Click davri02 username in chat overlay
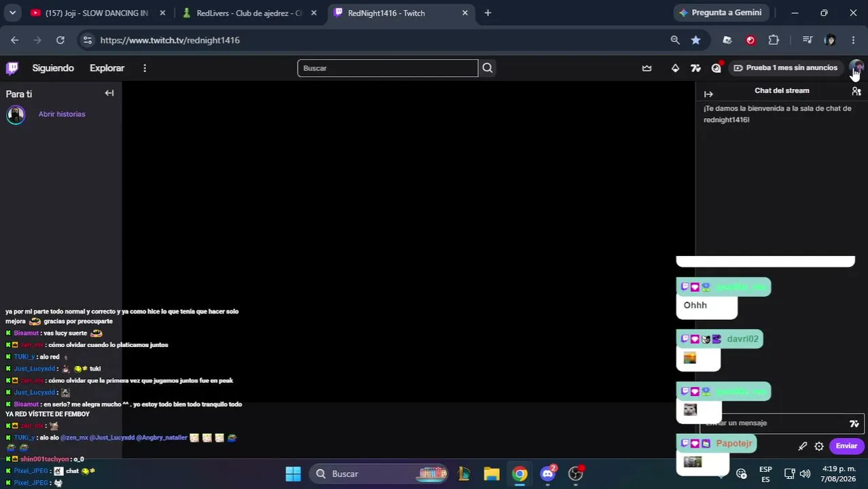 [x=742, y=339]
